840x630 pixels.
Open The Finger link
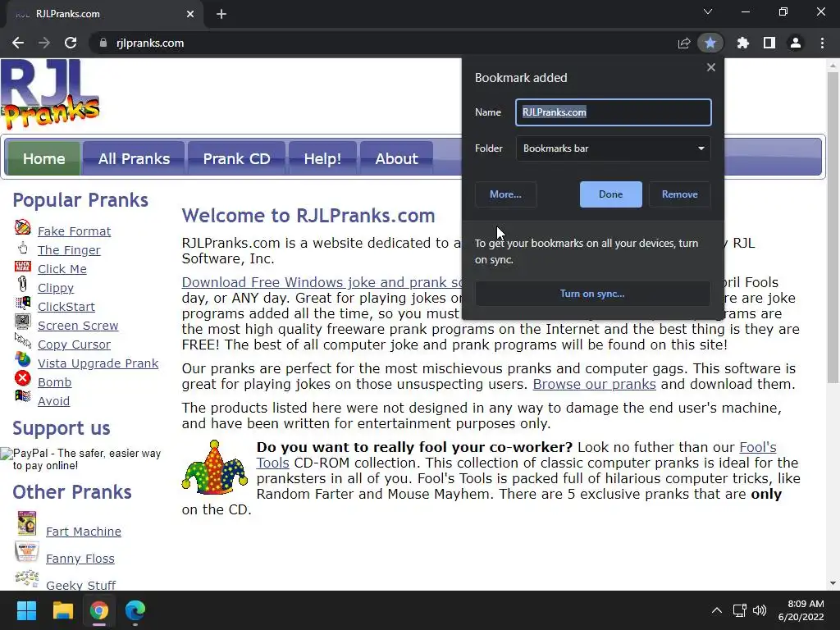click(69, 250)
